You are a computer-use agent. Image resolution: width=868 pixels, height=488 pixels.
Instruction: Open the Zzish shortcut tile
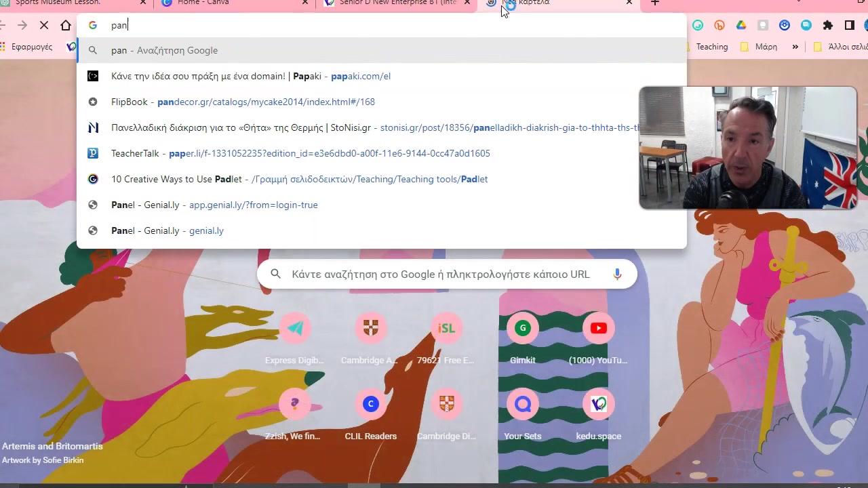(x=295, y=414)
